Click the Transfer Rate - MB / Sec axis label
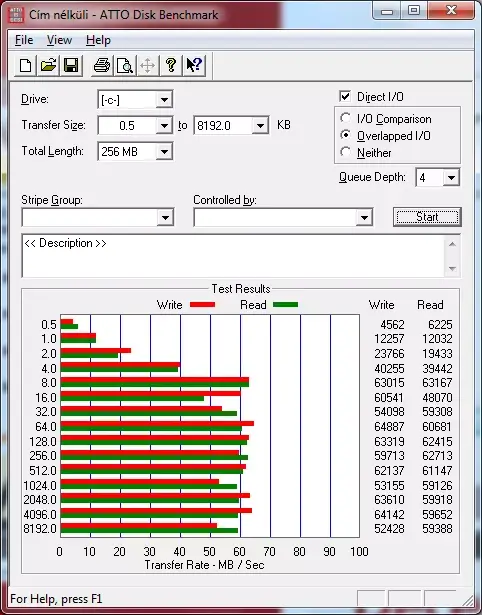The width and height of the screenshot is (482, 615). pos(204,565)
